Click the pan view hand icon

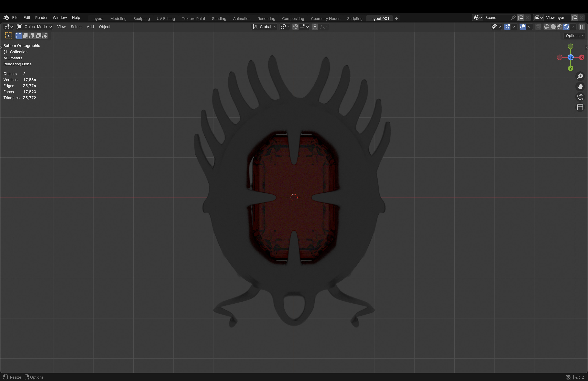point(580,87)
